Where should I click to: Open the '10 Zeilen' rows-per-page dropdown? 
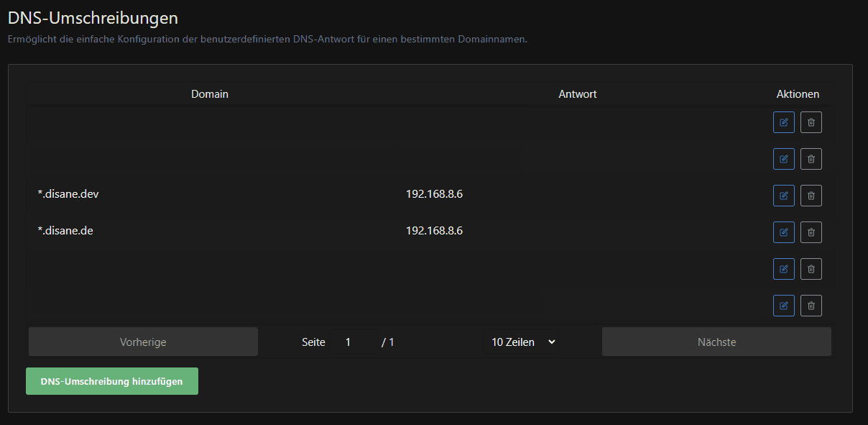[x=522, y=342]
